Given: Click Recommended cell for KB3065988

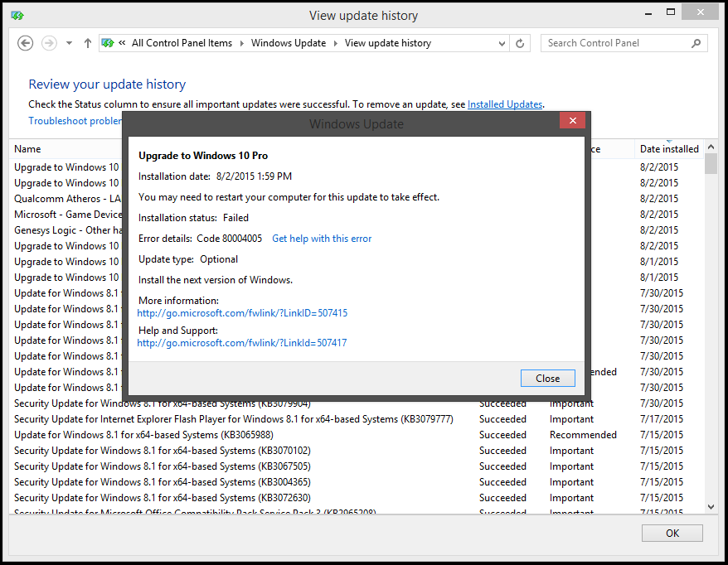Looking at the screenshot, I should [x=583, y=435].
